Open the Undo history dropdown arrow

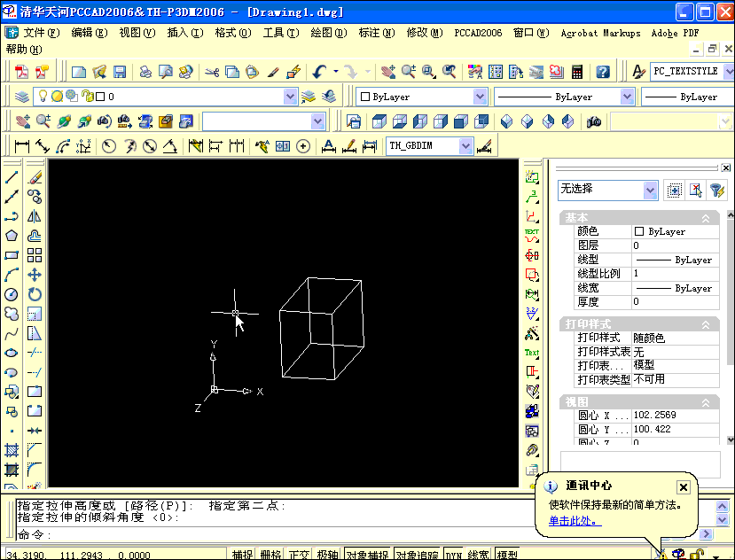(x=336, y=72)
